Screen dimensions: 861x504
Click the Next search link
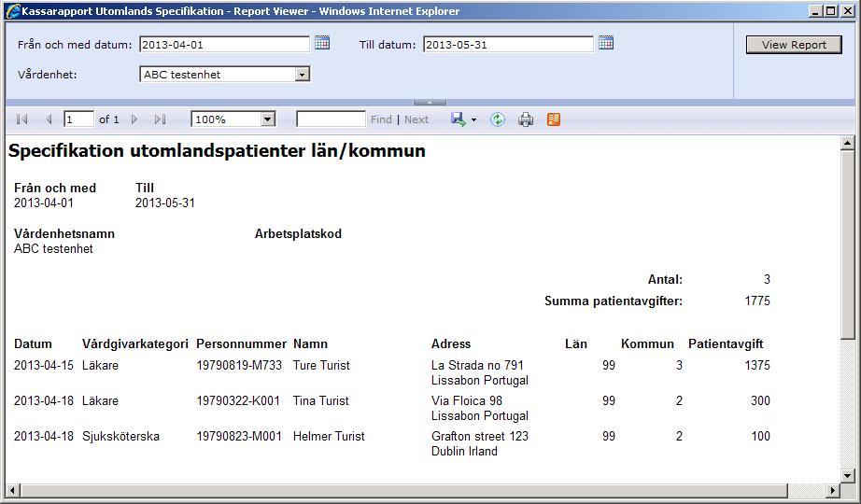click(x=416, y=119)
